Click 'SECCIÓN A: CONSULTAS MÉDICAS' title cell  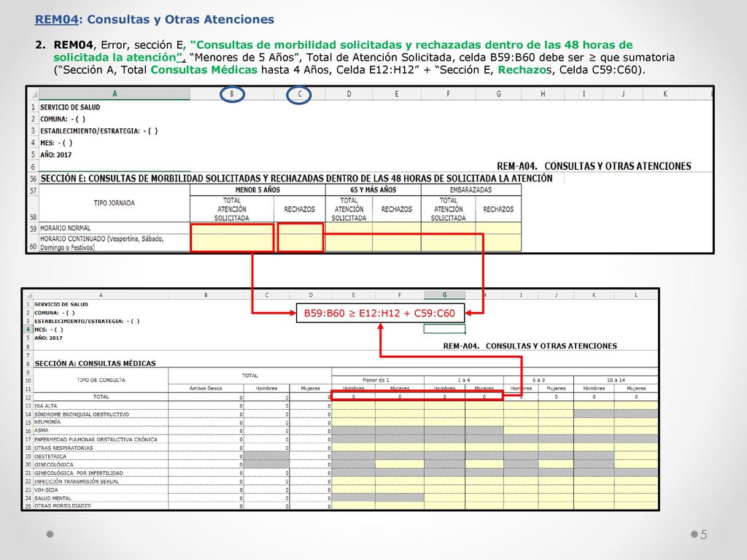coord(96,363)
